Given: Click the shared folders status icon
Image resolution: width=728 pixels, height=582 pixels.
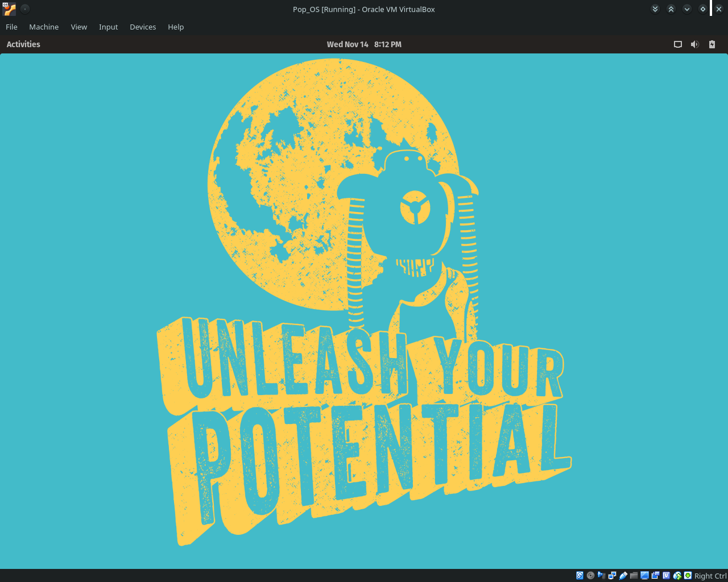Looking at the screenshot, I should [x=634, y=575].
